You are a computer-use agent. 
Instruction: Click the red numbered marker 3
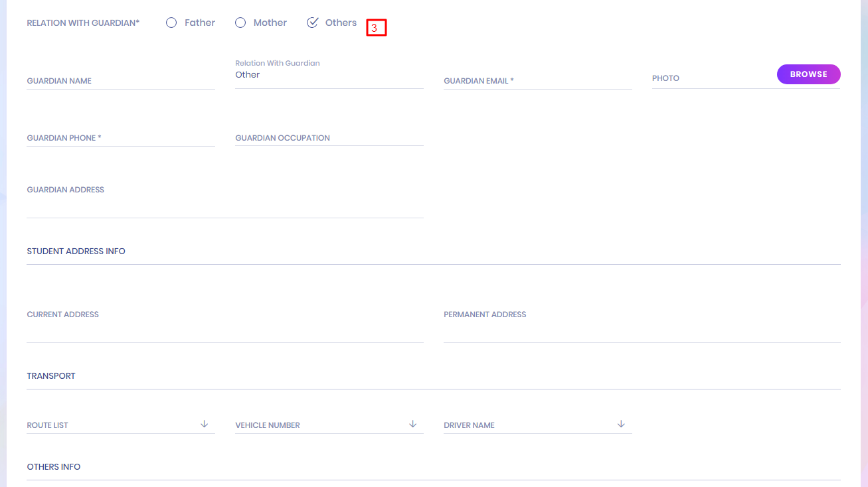click(376, 28)
